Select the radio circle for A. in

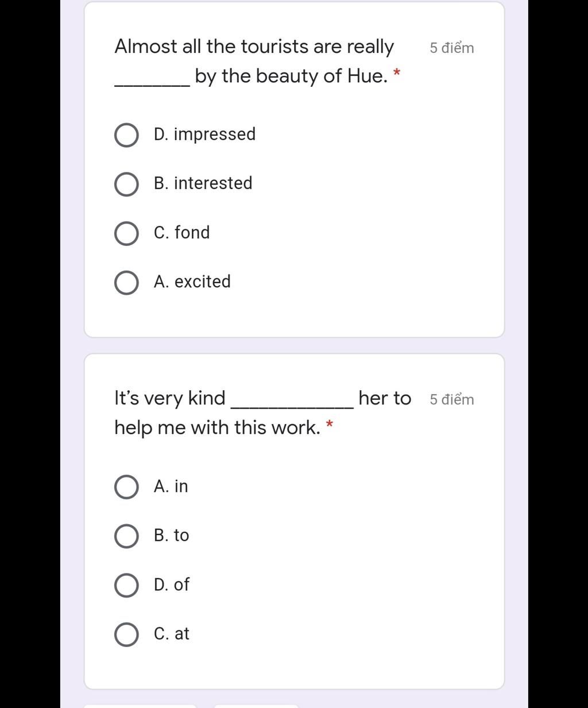[x=126, y=487]
